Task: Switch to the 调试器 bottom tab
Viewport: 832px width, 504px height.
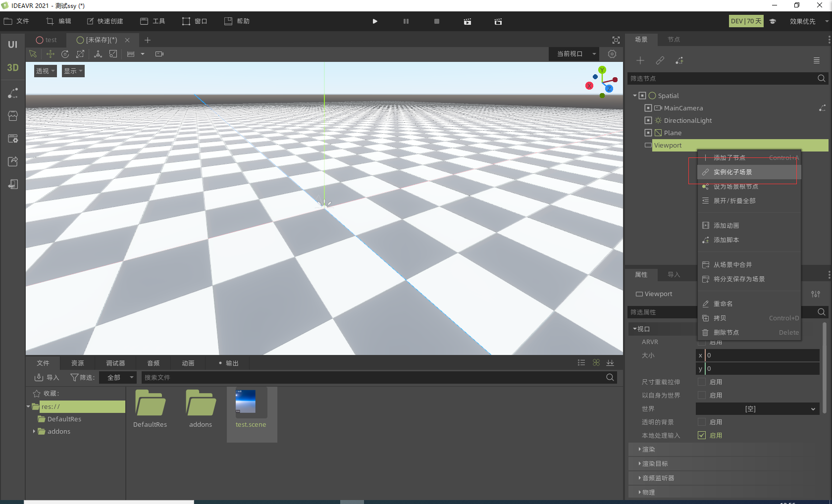Action: pos(115,363)
